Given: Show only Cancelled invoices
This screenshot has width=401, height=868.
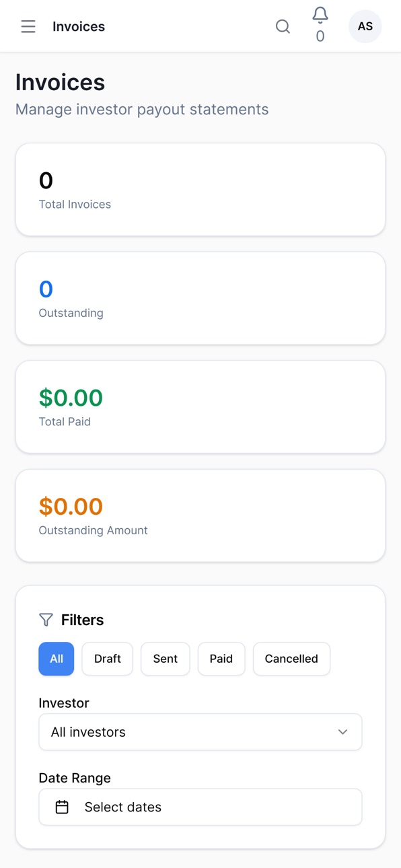Looking at the screenshot, I should pos(291,659).
